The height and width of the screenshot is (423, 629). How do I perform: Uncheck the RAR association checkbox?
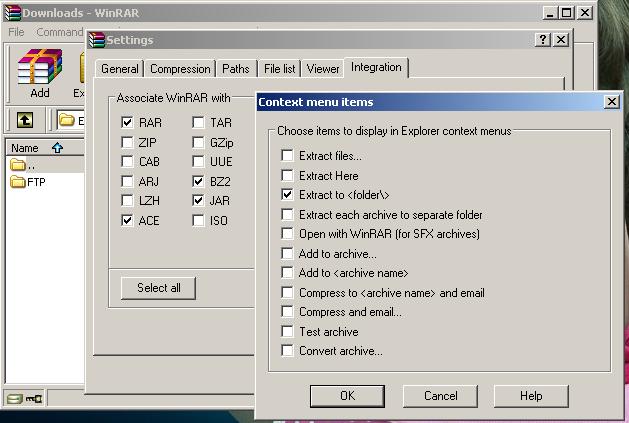[x=127, y=122]
